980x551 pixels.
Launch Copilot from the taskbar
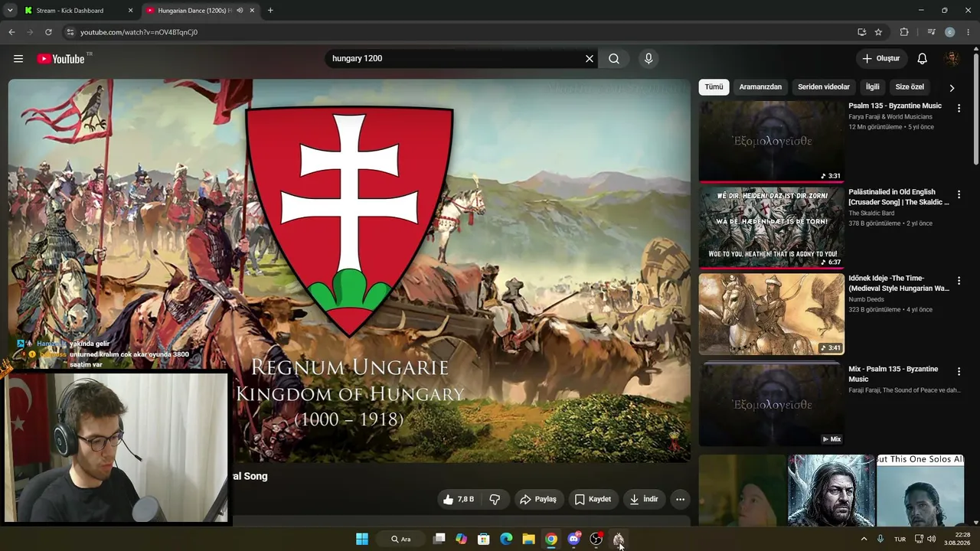pos(461,540)
